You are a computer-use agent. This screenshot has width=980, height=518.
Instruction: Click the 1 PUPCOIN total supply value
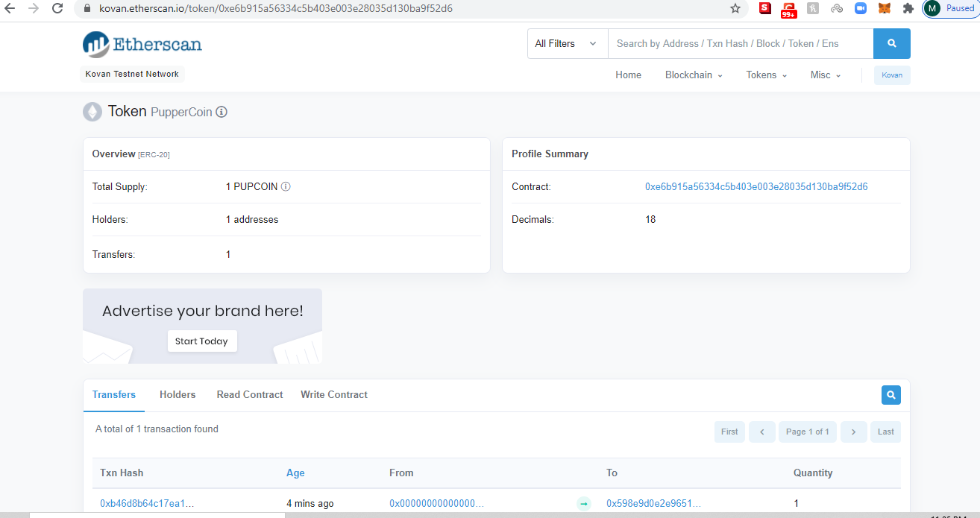(251, 186)
